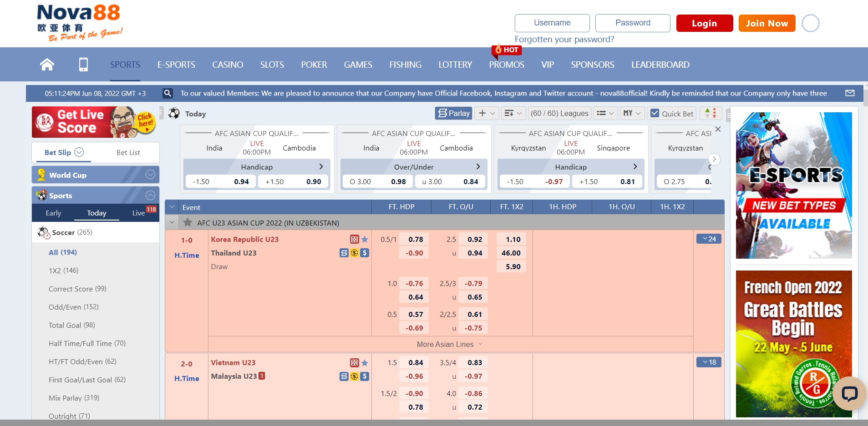Click the blue dollar icon for Malaysia U23
Image resolution: width=868 pixels, height=426 pixels.
(x=365, y=376)
